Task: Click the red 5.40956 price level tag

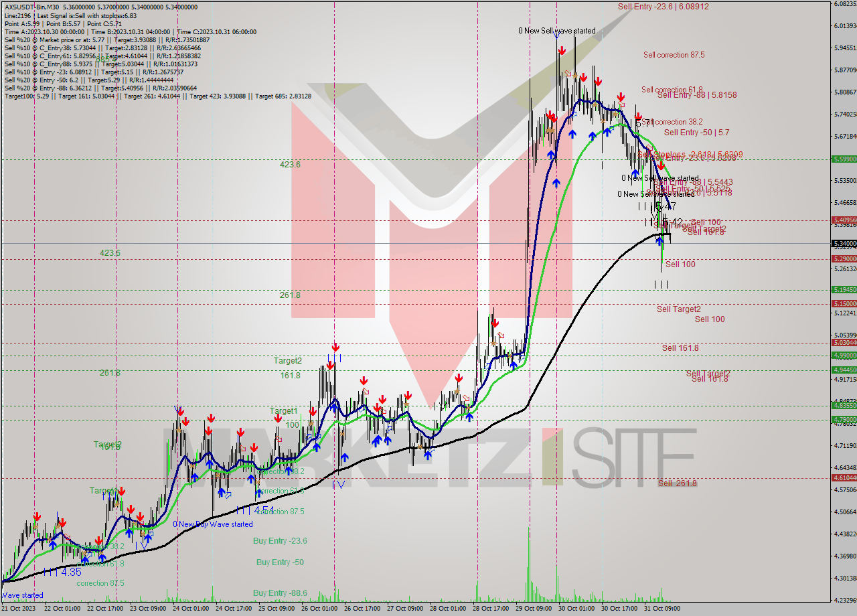Action: pos(844,220)
